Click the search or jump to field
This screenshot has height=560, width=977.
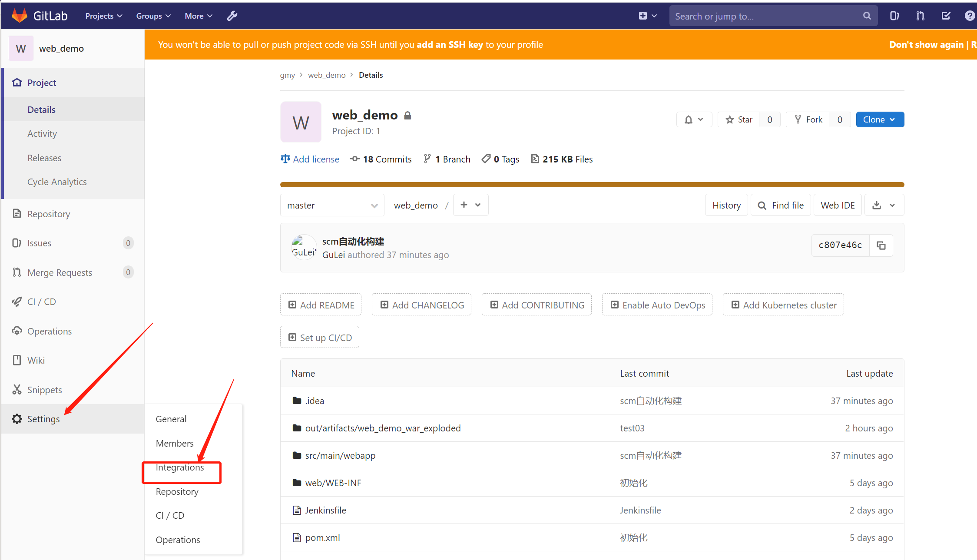773,16
